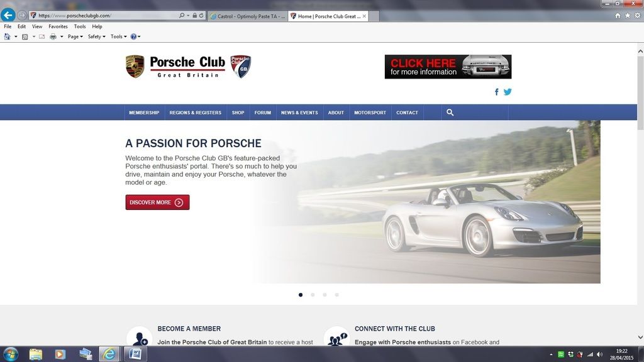Click the security padlock in the address bar
Image resolution: width=644 pixels, height=362 pixels.
tap(195, 16)
